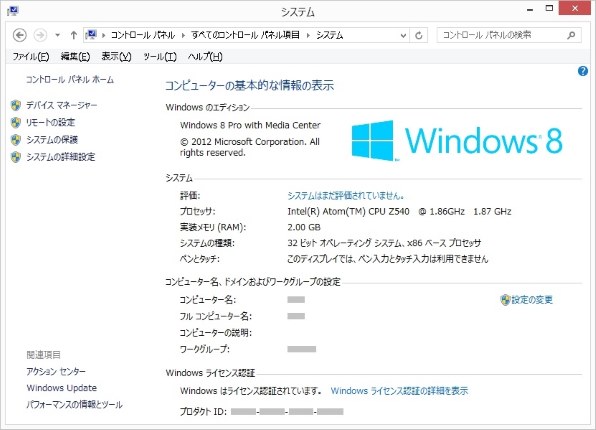Screen dimensions: 596x430
Task: Expand the arrow before コントロール パネル breadcrumb
Action: pyautogui.click(x=103, y=35)
